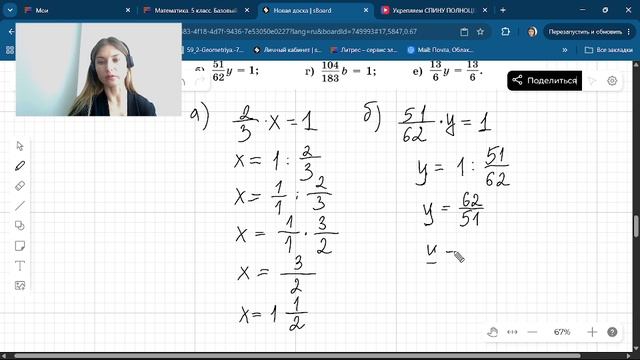Image resolution: width=640 pixels, height=360 pixels.
Task: Switch to Укрепляем СПИНУ tab
Action: click(x=433, y=10)
